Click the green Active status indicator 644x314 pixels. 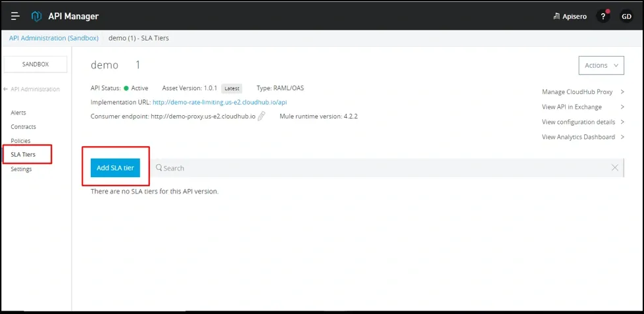point(126,88)
